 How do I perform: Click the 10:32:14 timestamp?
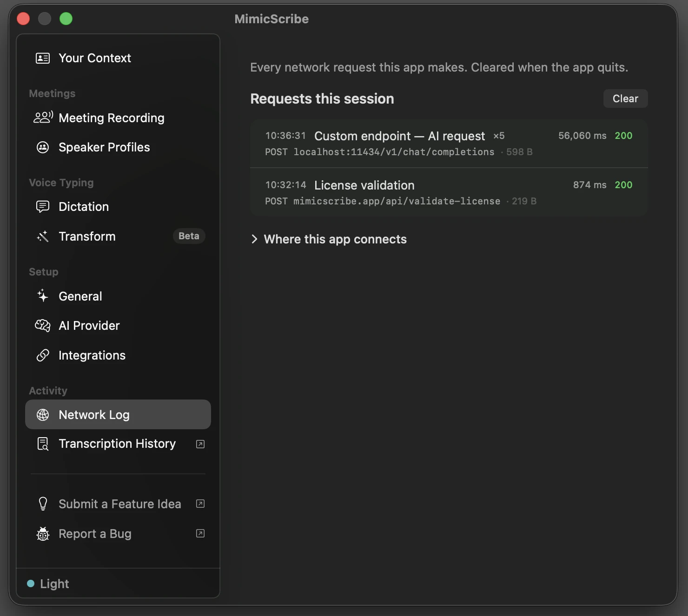pyautogui.click(x=285, y=185)
